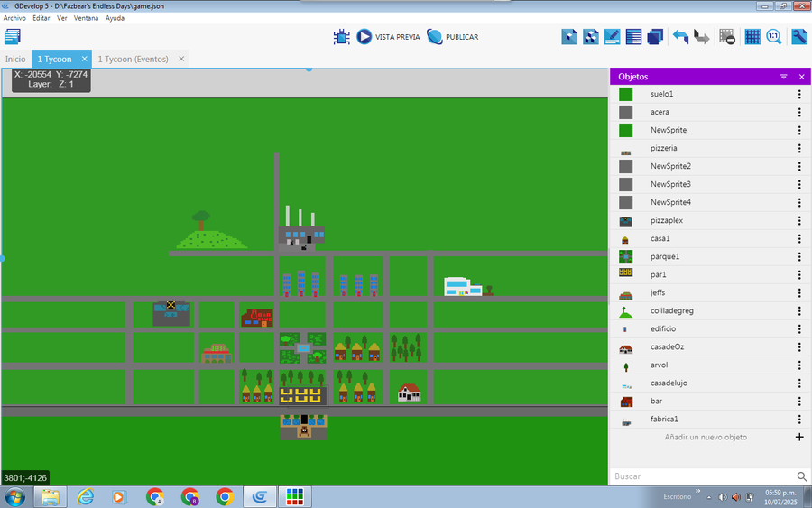The image size is (812, 508).
Task: Open options menu for pizzeria
Action: (799, 148)
